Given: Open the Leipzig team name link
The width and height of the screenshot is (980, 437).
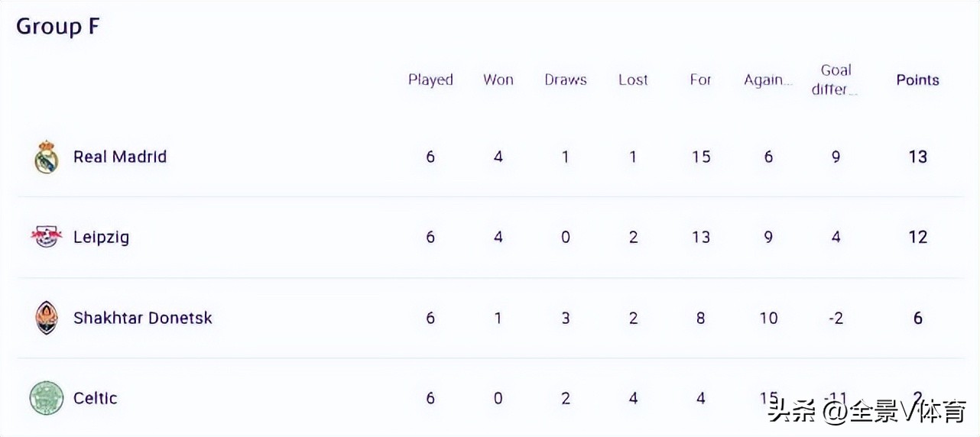Looking at the screenshot, I should 101,237.
